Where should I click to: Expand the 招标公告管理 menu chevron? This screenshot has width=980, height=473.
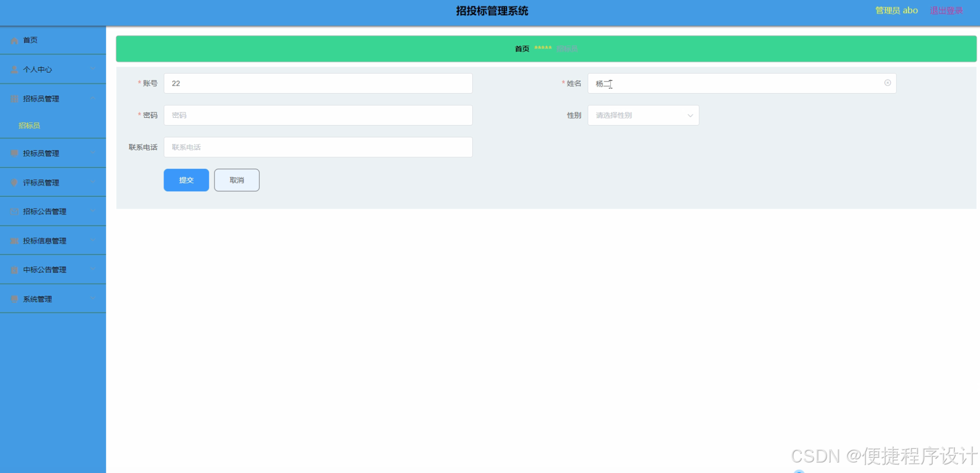click(x=93, y=211)
